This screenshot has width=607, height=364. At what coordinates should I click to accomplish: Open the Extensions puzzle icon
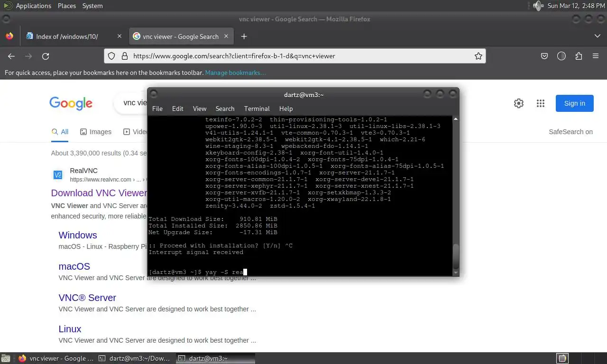coord(579,56)
